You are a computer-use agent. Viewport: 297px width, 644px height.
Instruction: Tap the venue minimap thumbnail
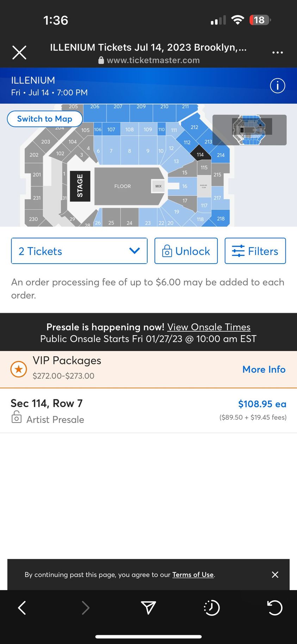[249, 130]
